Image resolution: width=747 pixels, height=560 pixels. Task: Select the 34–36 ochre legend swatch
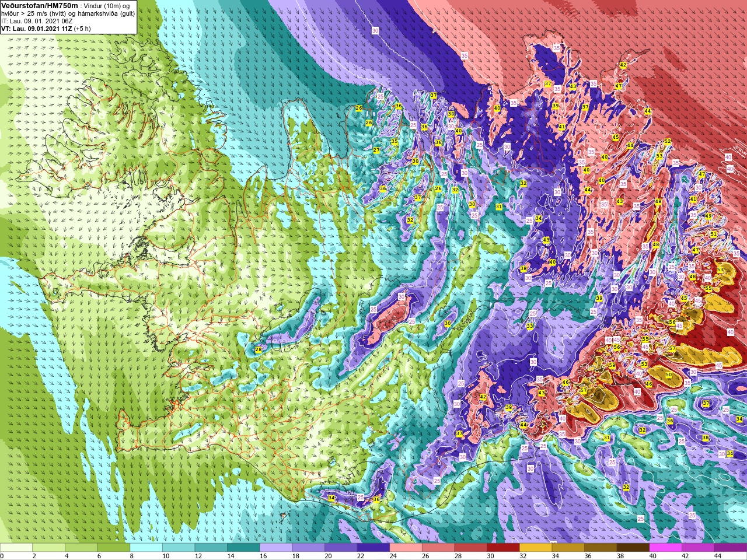coord(568,548)
